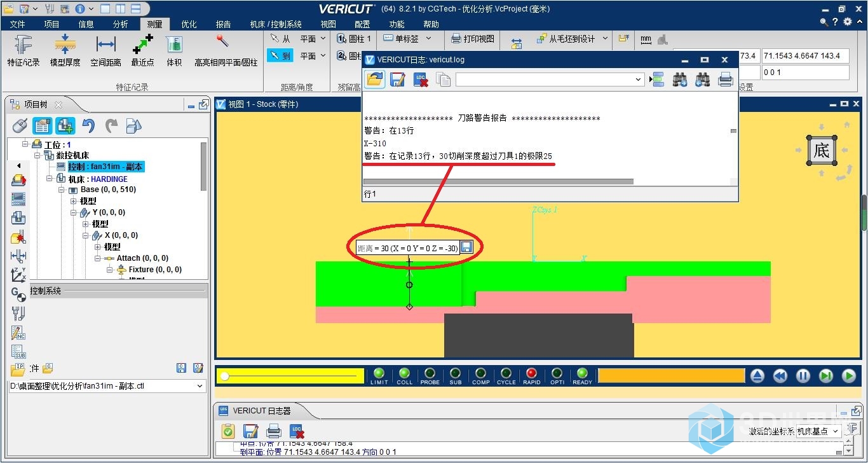The image size is (868, 463).
Task: Switch to the 分析 ribbon tab
Action: coord(120,24)
